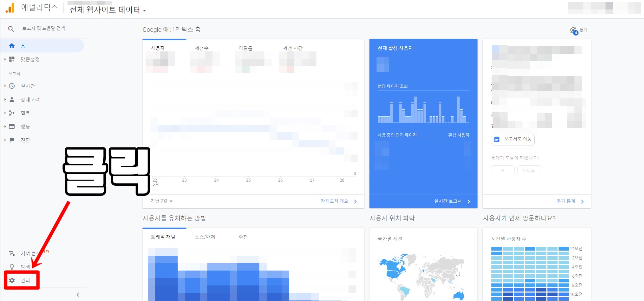
Task: Click the realtime clock icon
Action: pyautogui.click(x=12, y=86)
